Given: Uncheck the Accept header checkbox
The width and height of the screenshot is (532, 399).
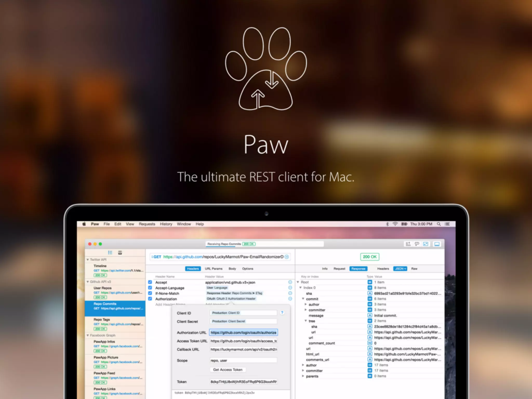Looking at the screenshot, I should tap(150, 282).
